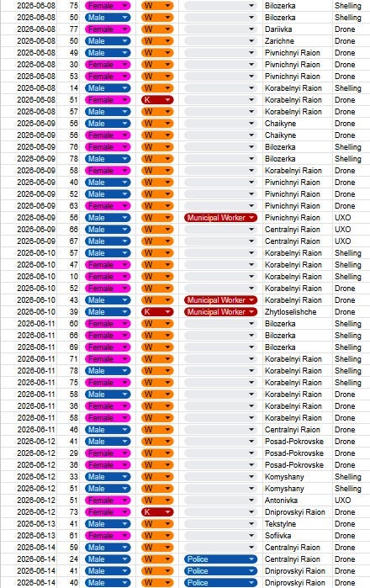370x588 pixels.
Task: Select the Komyshany cell for the 33-year-old
Action: pos(298,477)
